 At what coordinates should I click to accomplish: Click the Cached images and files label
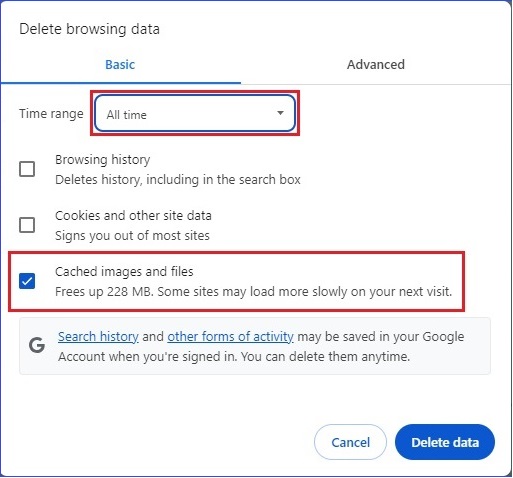pos(124,272)
